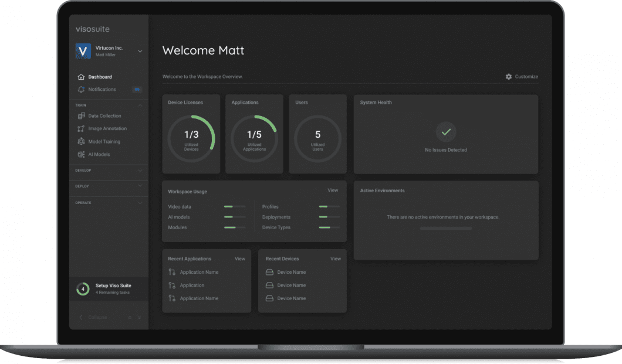622x364 pixels.
Task: Click the Setup Viso Suite progress ring
Action: tap(83, 289)
